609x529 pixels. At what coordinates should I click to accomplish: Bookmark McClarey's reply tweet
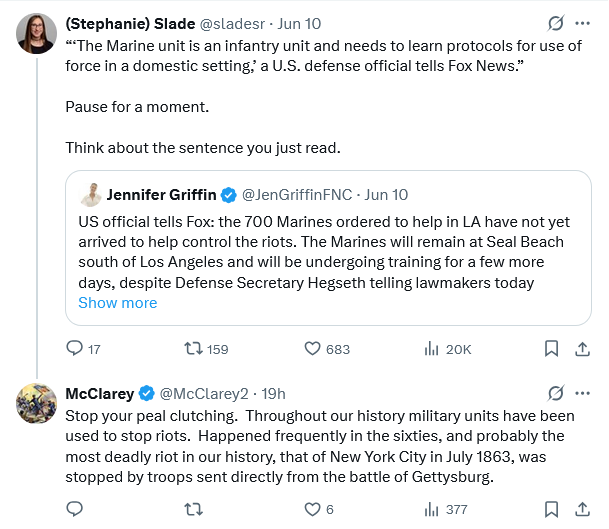tap(551, 509)
